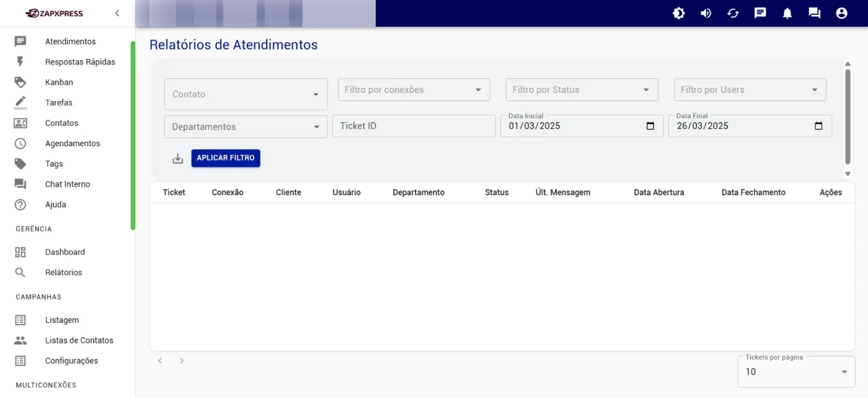Click the Data Inicial date field
Viewport: 868px width, 398px height.
coord(582,126)
